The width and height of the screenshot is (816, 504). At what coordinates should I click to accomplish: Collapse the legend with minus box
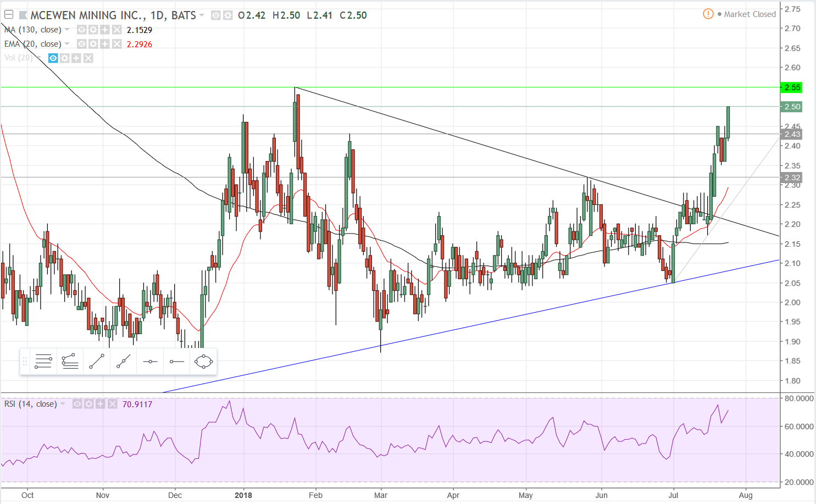[x=9, y=15]
